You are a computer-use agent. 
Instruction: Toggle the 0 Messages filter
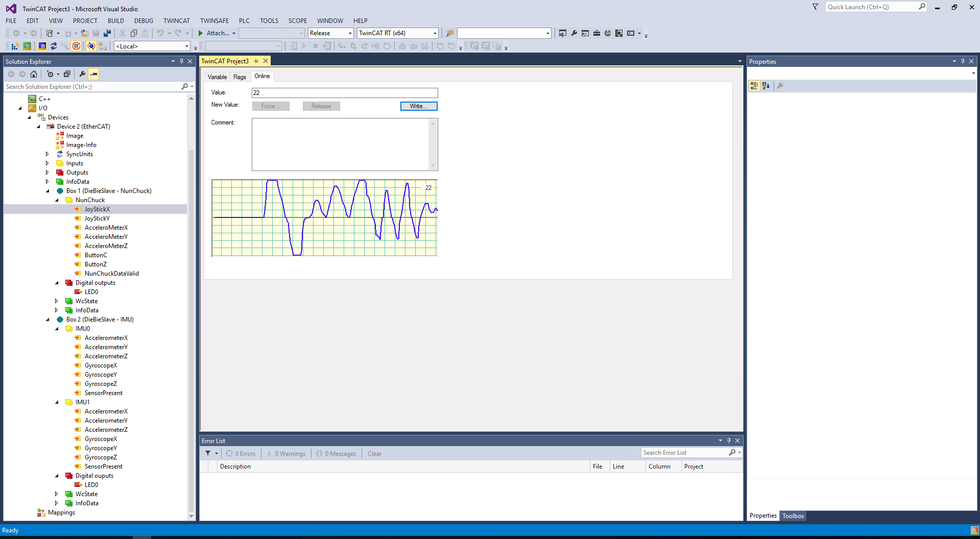point(336,454)
